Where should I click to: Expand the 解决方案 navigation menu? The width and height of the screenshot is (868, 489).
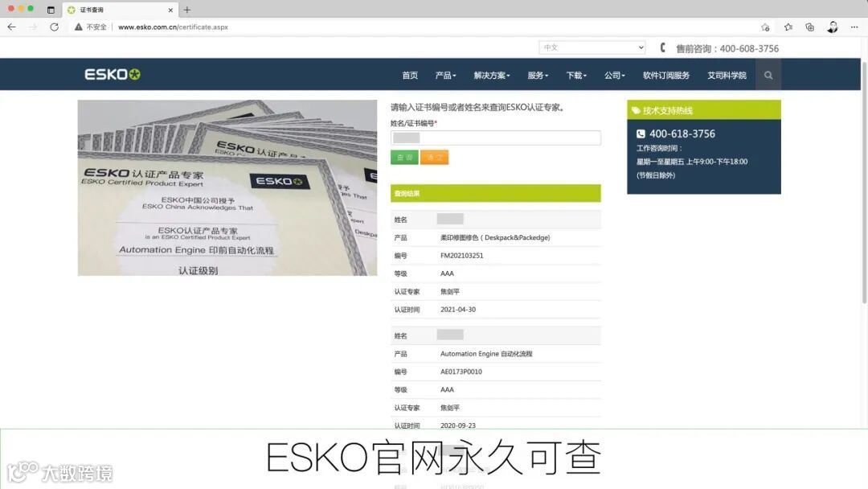[492, 76]
